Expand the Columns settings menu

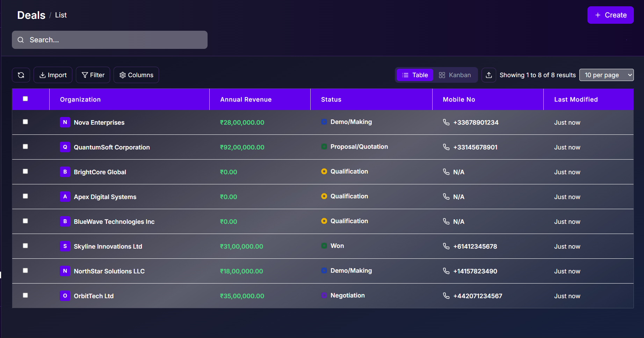(136, 75)
